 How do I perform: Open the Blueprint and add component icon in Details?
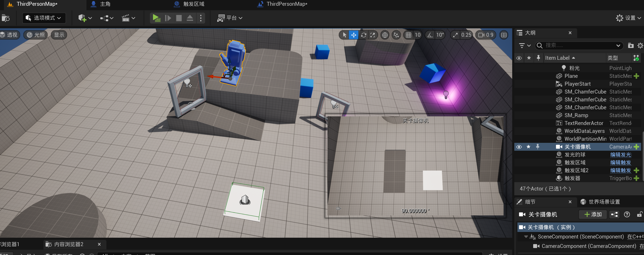pyautogui.click(x=614, y=214)
